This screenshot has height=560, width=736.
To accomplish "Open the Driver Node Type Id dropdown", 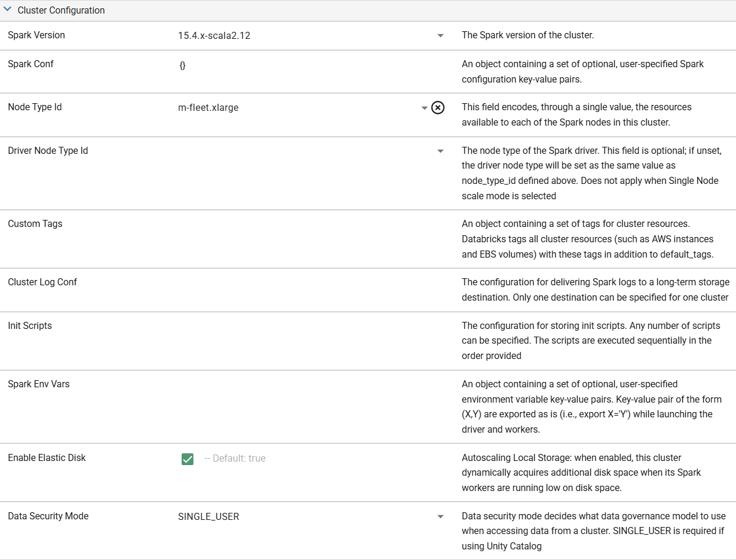I will [x=441, y=151].
